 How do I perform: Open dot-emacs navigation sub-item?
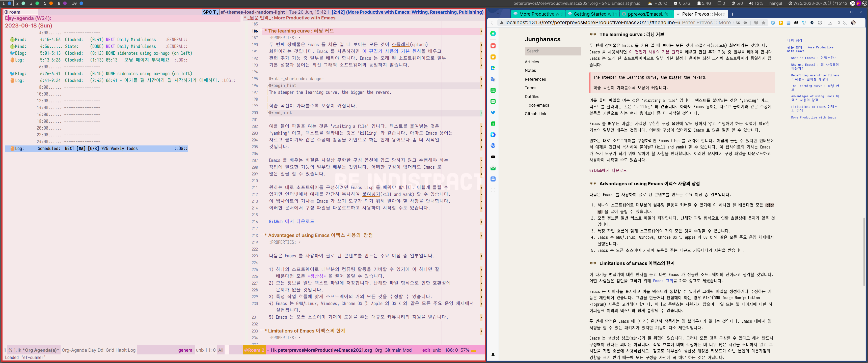pyautogui.click(x=539, y=105)
